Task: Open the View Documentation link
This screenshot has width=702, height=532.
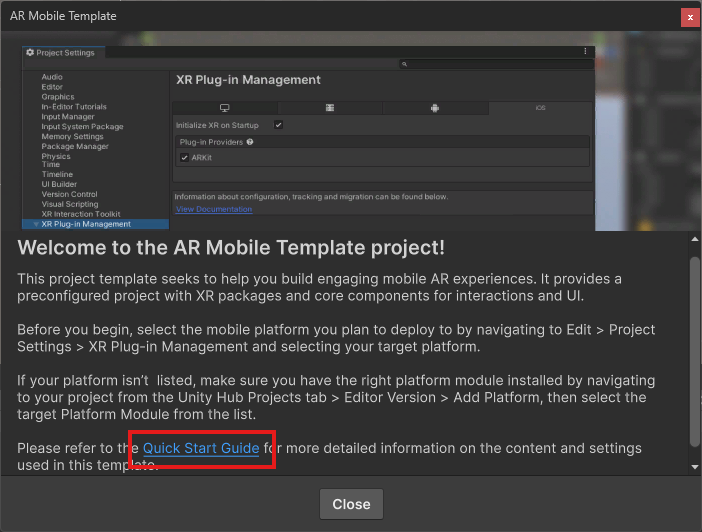Action: 214,209
